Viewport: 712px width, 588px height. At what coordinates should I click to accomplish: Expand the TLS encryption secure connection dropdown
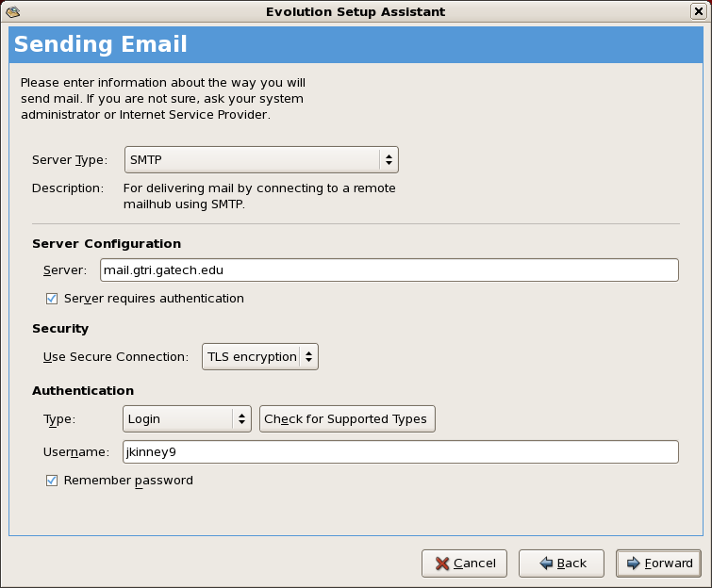[259, 357]
